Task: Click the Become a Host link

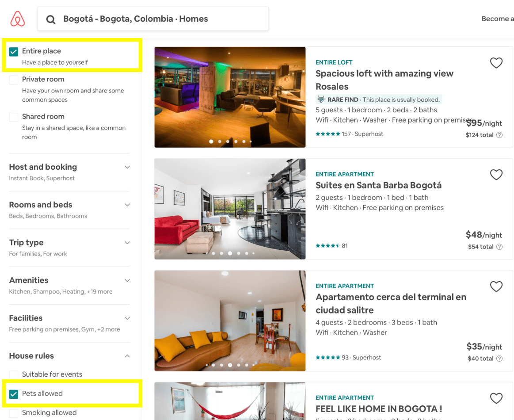Action: [x=498, y=19]
